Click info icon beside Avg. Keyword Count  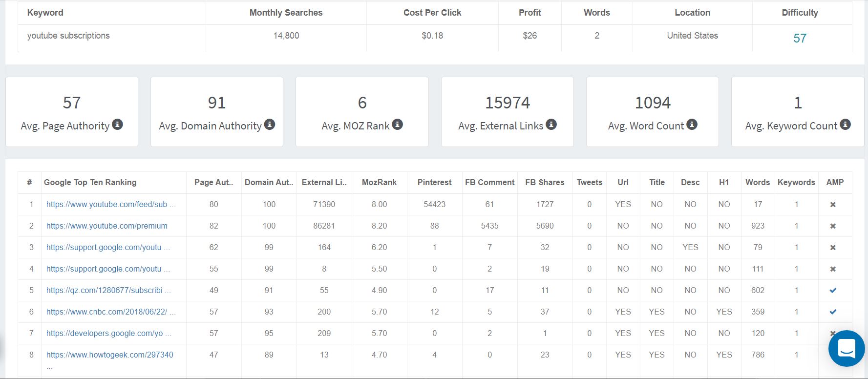point(845,125)
